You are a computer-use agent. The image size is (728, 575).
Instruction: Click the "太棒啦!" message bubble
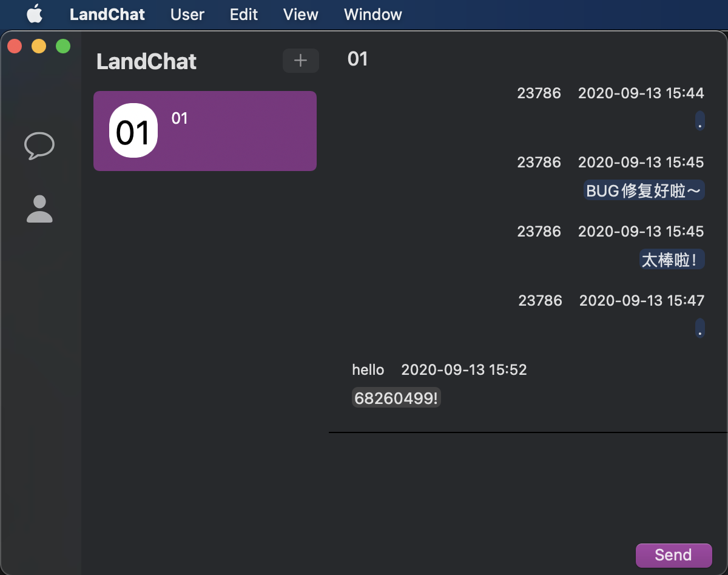pos(672,260)
